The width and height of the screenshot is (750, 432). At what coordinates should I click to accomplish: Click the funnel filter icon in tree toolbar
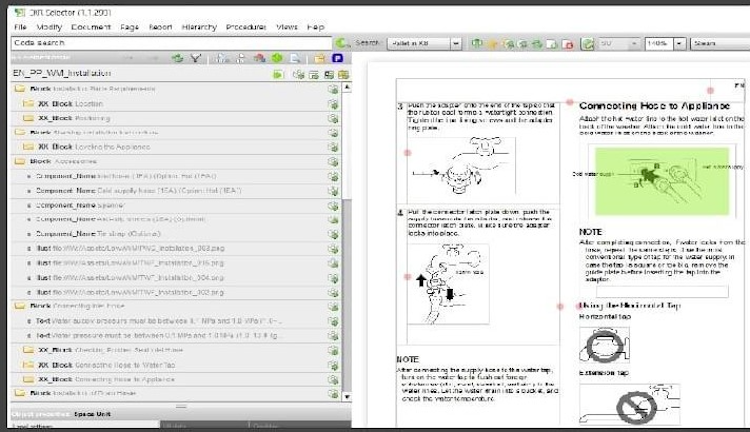(196, 58)
